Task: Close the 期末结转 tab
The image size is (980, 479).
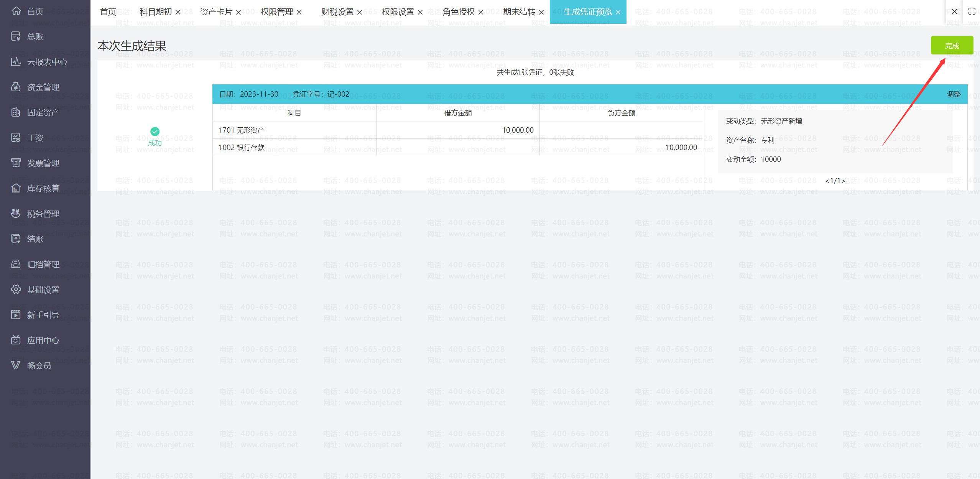Action: click(x=541, y=13)
